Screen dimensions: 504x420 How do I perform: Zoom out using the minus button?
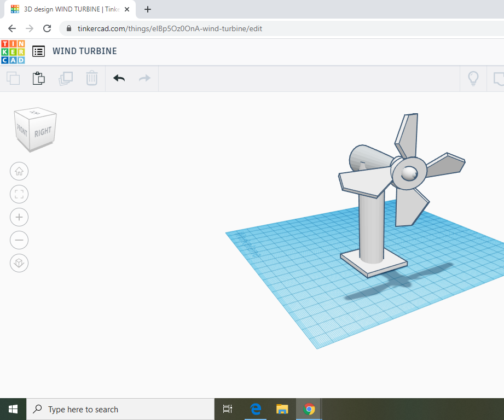coord(19,240)
